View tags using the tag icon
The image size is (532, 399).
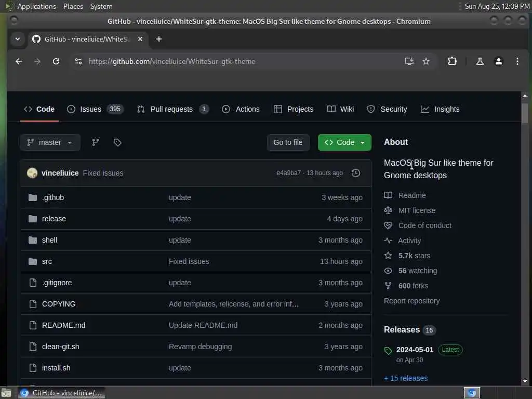(117, 142)
